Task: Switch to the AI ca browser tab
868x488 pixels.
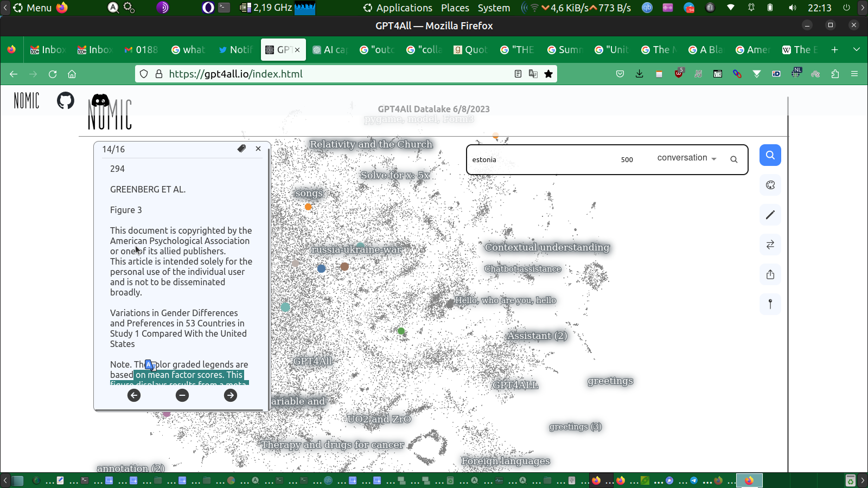Action: click(x=330, y=50)
